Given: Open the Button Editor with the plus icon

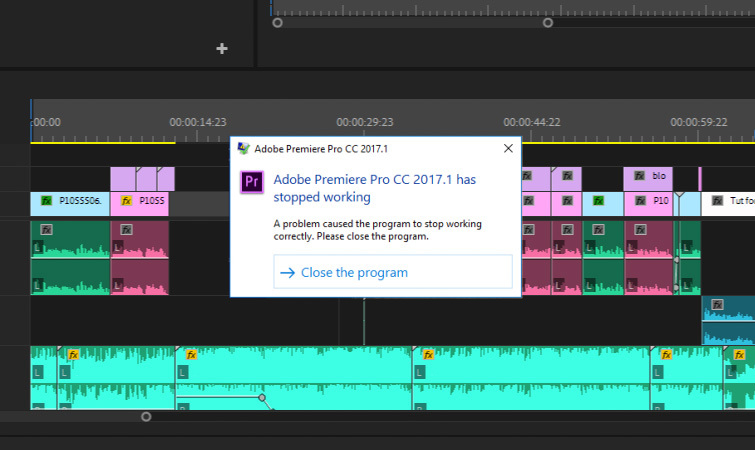Looking at the screenshot, I should tap(222, 49).
